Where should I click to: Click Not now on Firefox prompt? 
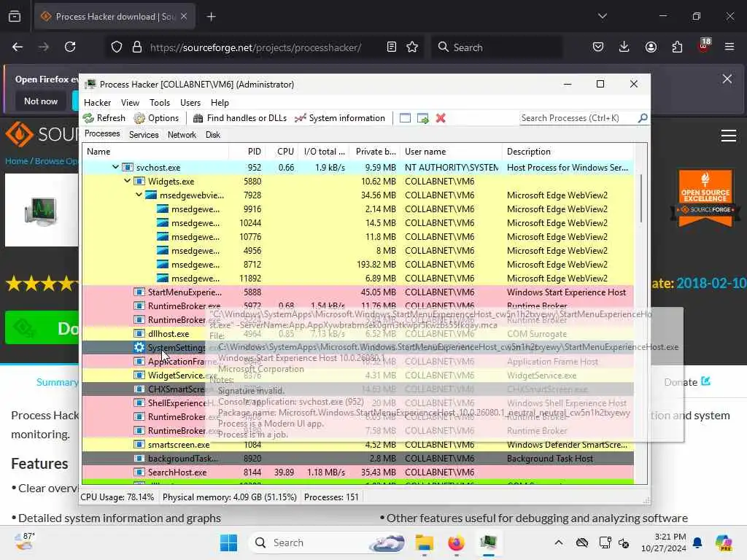click(x=41, y=101)
